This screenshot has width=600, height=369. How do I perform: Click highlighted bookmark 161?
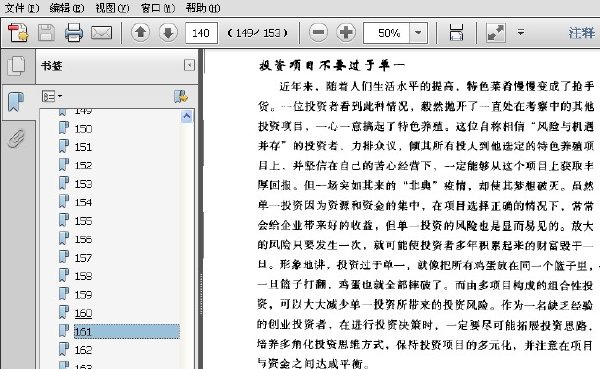click(127, 331)
